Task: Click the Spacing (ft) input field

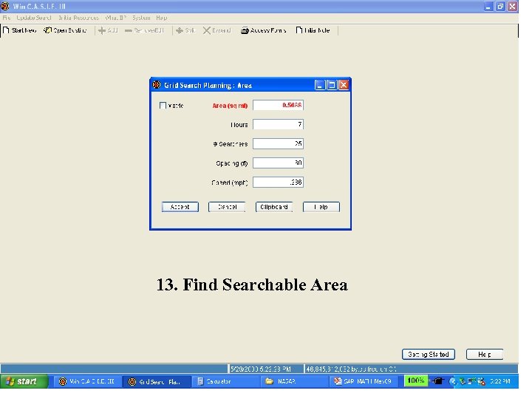Action: [279, 163]
